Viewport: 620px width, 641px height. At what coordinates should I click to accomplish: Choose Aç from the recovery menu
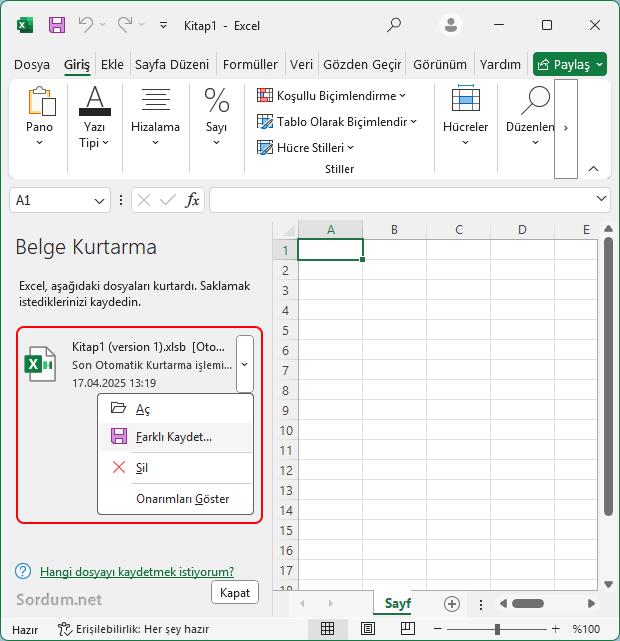pos(176,408)
